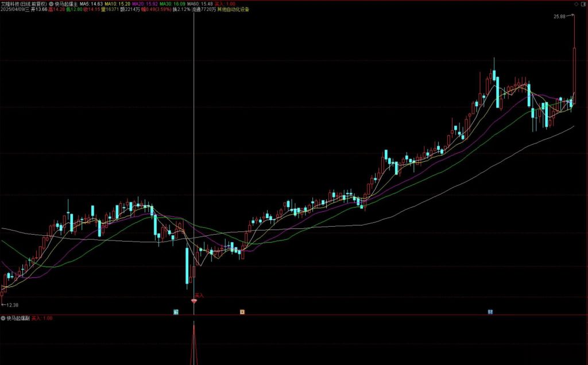
Task: Select the MA10 moving average label
Action: click(x=117, y=3)
